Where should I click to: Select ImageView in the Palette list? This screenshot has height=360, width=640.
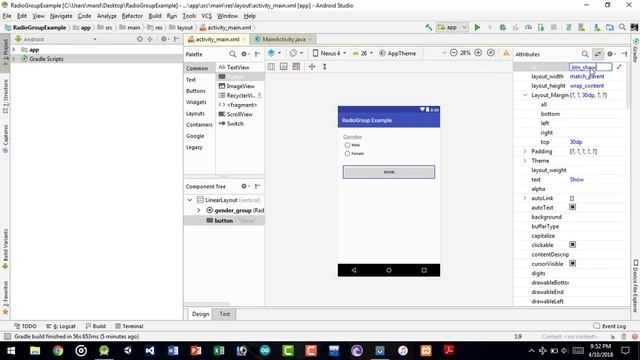coord(240,86)
